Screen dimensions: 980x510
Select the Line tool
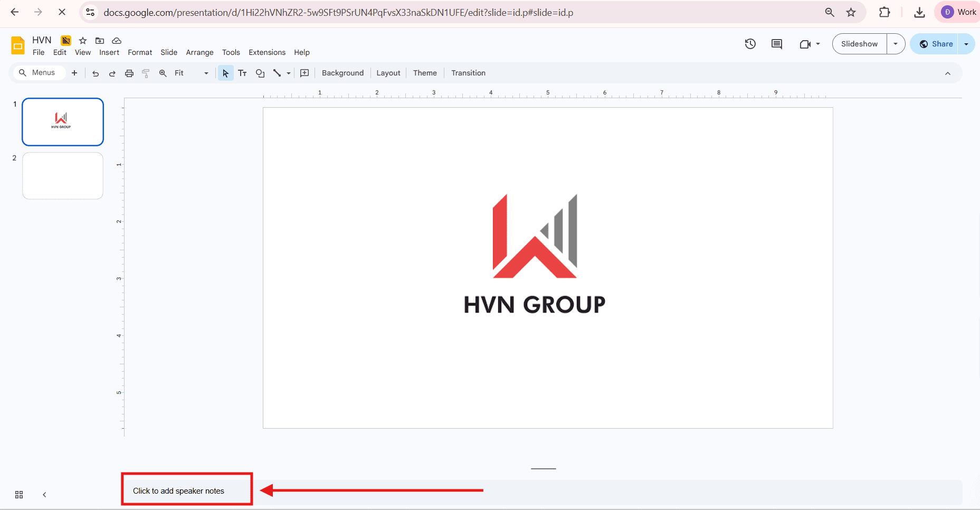click(x=278, y=73)
